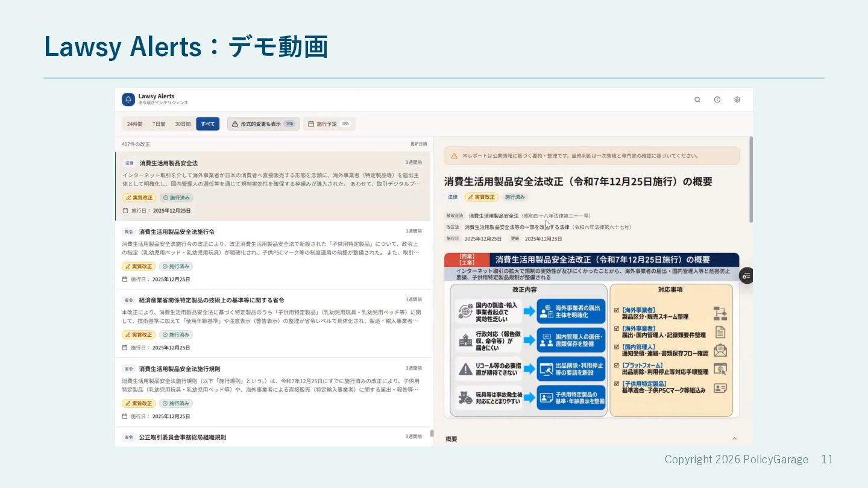Click 子供用特定製品の基準・年齢表示を整備 box
Image resolution: width=868 pixels, height=488 pixels.
click(571, 398)
